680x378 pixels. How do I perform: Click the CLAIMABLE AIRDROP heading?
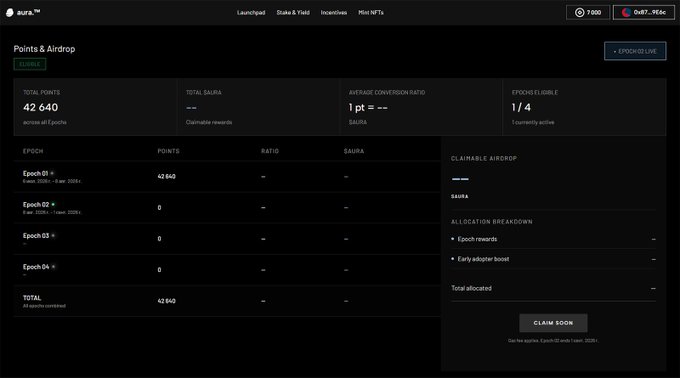coord(484,159)
